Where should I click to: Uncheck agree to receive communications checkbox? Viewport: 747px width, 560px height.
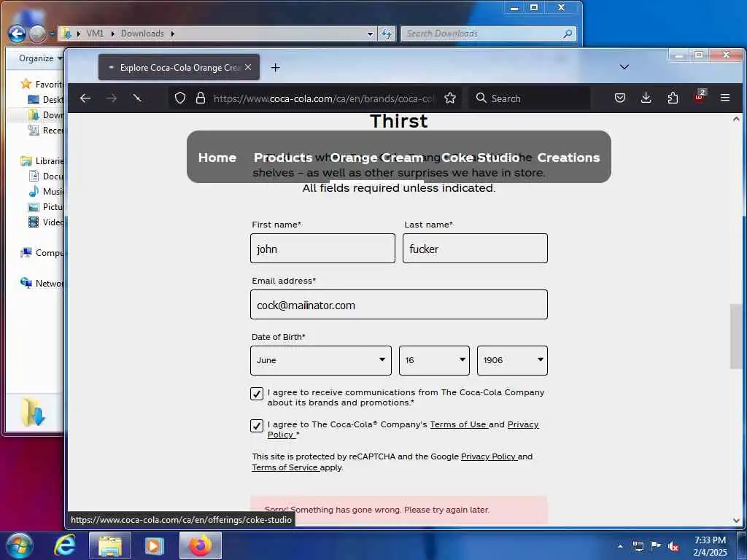click(257, 394)
